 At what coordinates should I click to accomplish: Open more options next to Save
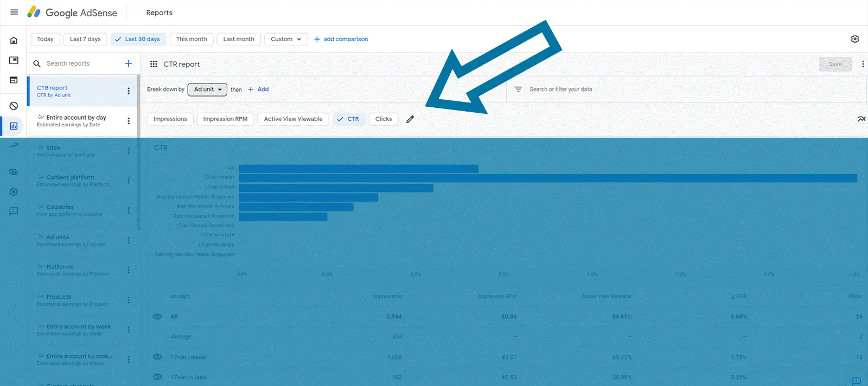pyautogui.click(x=863, y=64)
